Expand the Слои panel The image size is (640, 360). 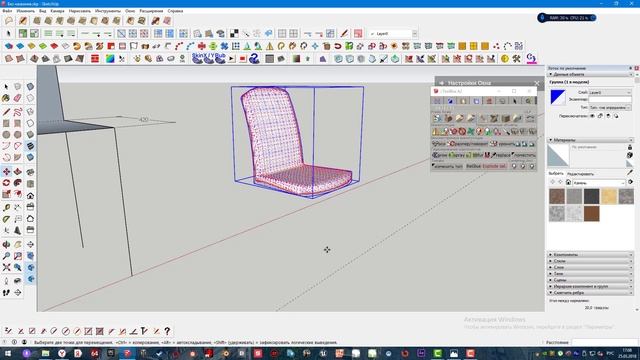tap(590, 267)
